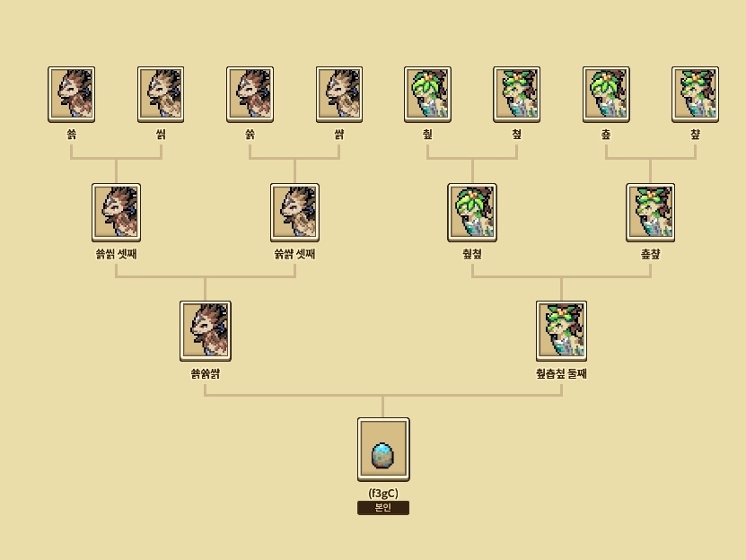746x560 pixels.
Task: Select the green dragon labeled 둘째
Action: 561,330
